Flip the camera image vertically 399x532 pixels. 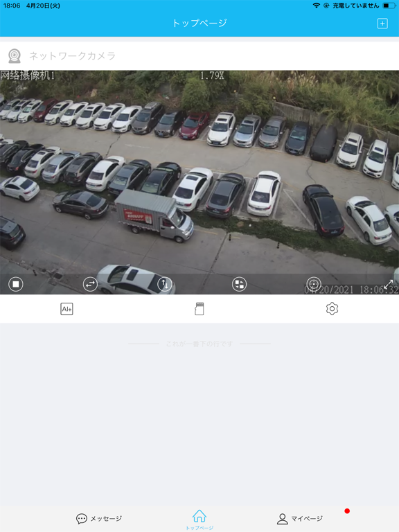coord(165,284)
